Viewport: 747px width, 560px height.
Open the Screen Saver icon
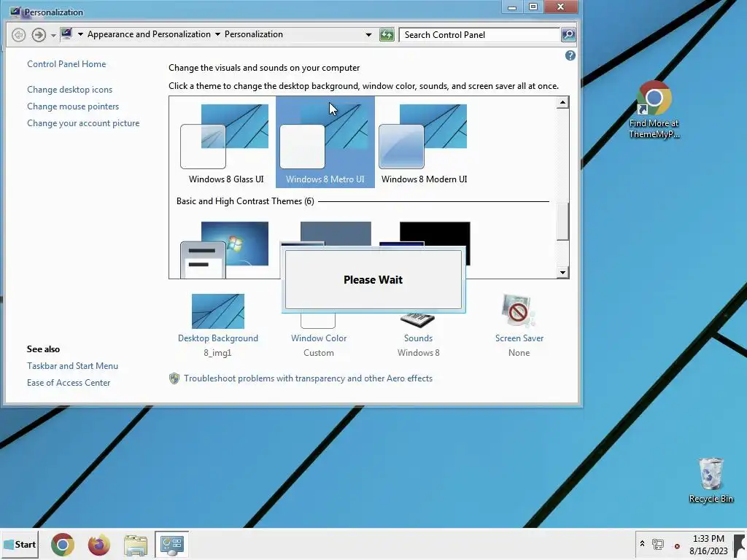click(519, 311)
